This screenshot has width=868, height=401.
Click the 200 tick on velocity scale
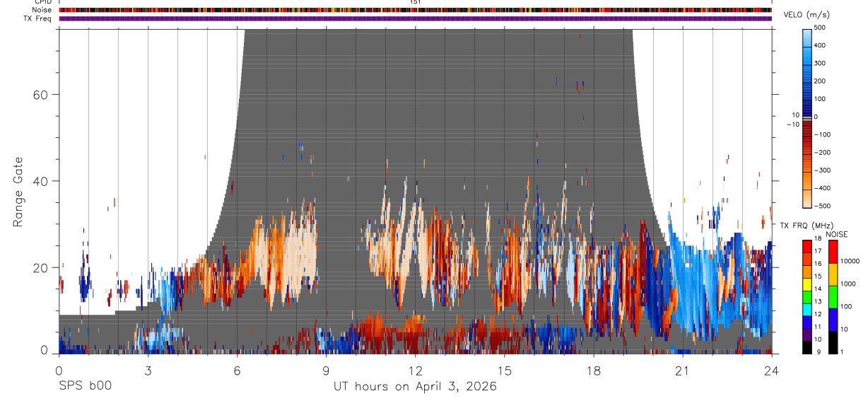(821, 81)
